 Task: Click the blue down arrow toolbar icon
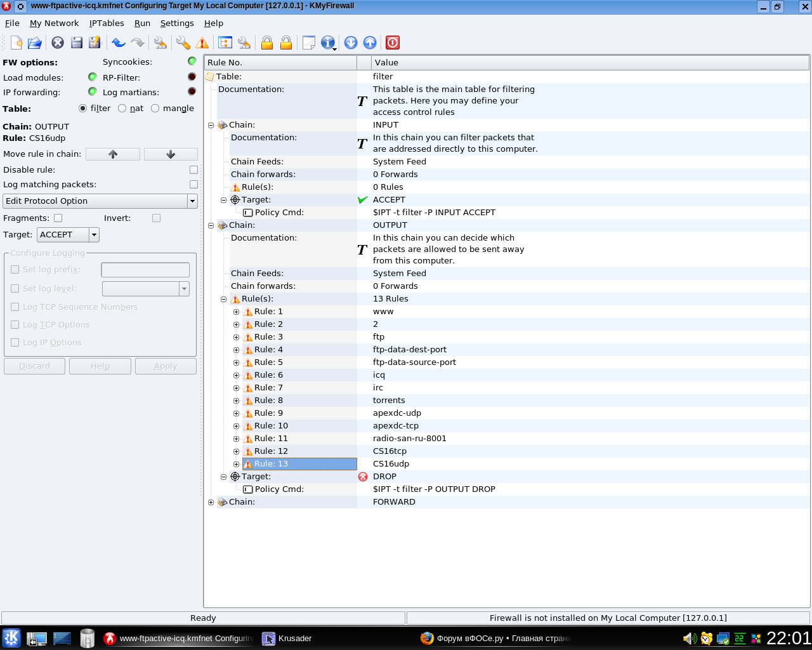(351, 43)
